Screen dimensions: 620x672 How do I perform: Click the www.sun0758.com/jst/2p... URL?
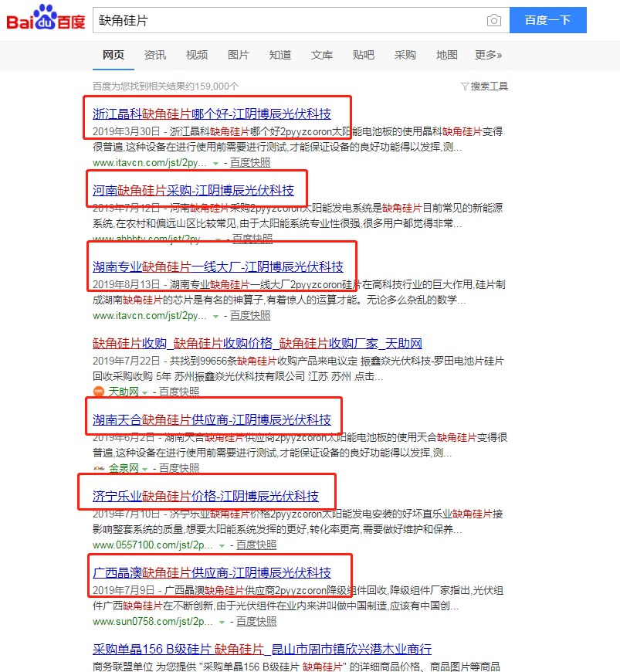[x=153, y=622]
